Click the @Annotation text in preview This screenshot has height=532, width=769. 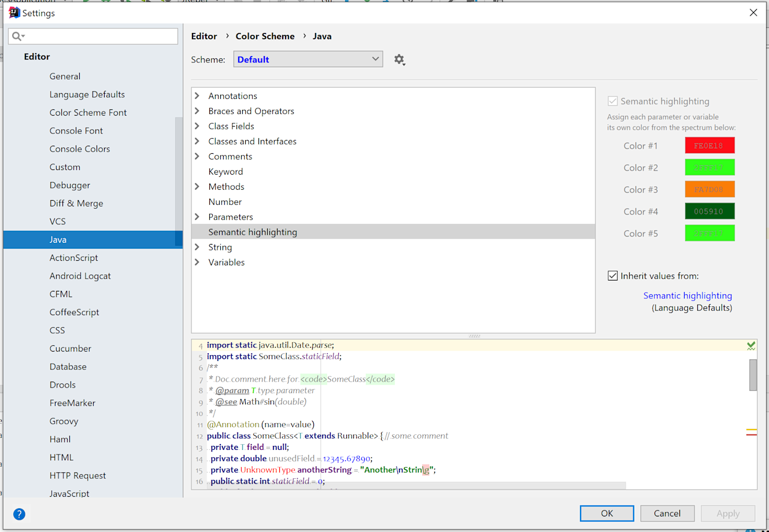pyautogui.click(x=233, y=424)
